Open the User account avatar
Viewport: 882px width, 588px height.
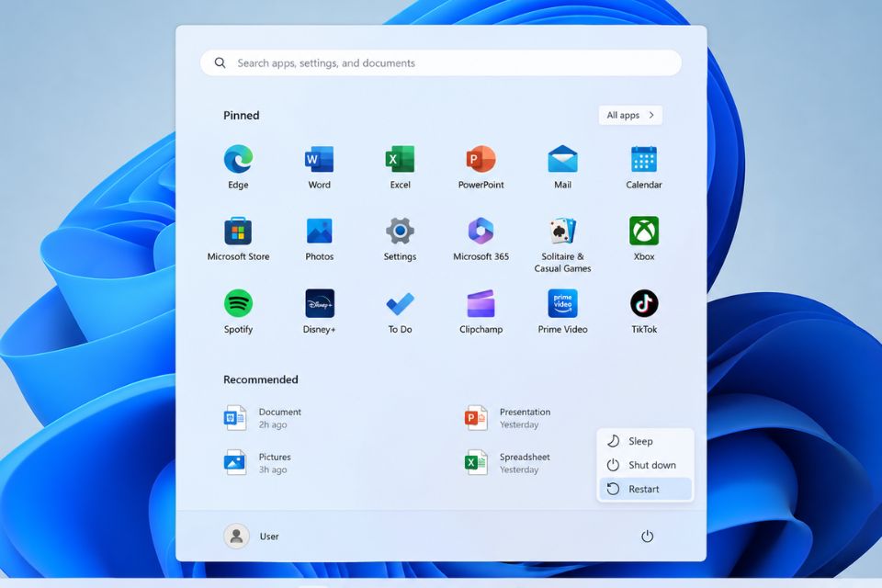click(236, 537)
